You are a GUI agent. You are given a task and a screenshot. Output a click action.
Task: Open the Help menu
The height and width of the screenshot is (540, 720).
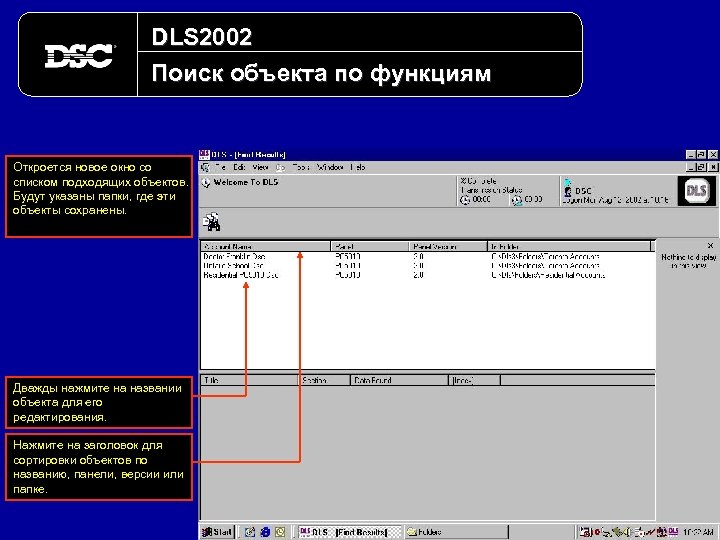[x=357, y=168]
